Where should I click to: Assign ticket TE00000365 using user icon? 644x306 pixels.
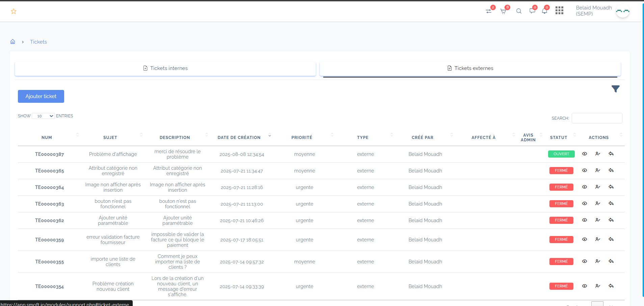click(598, 170)
